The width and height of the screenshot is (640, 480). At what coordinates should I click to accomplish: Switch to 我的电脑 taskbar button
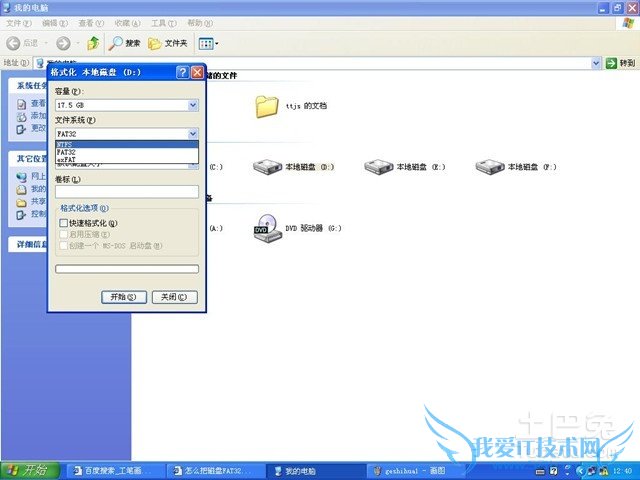pos(315,471)
